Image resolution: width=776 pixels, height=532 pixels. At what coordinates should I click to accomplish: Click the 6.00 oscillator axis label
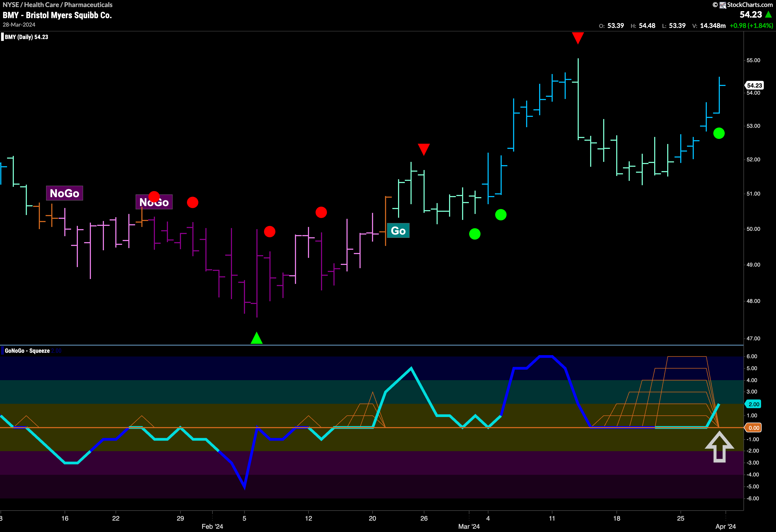pos(752,357)
